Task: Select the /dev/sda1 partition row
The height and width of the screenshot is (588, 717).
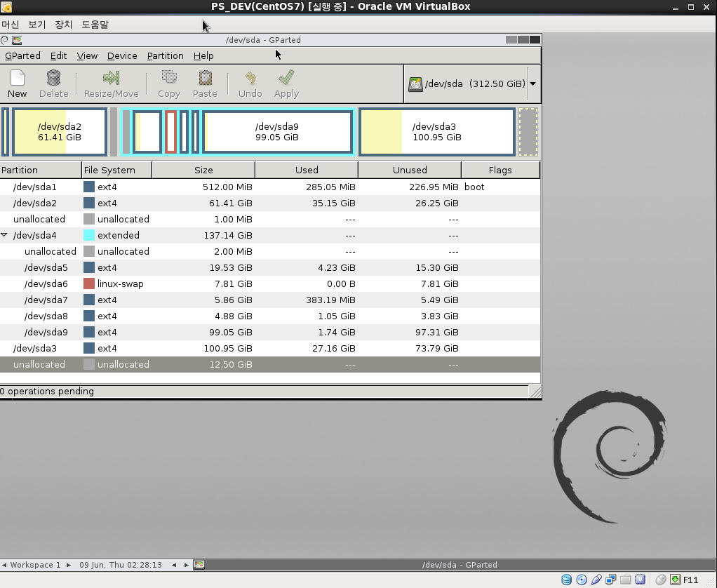Action: pos(270,187)
